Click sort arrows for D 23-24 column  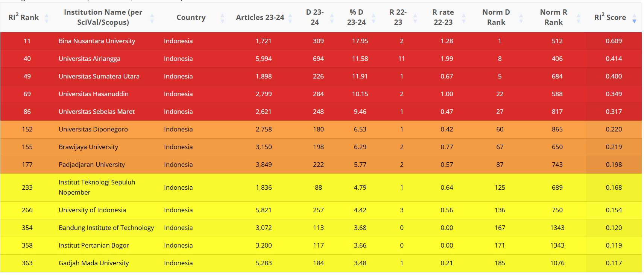(x=332, y=18)
